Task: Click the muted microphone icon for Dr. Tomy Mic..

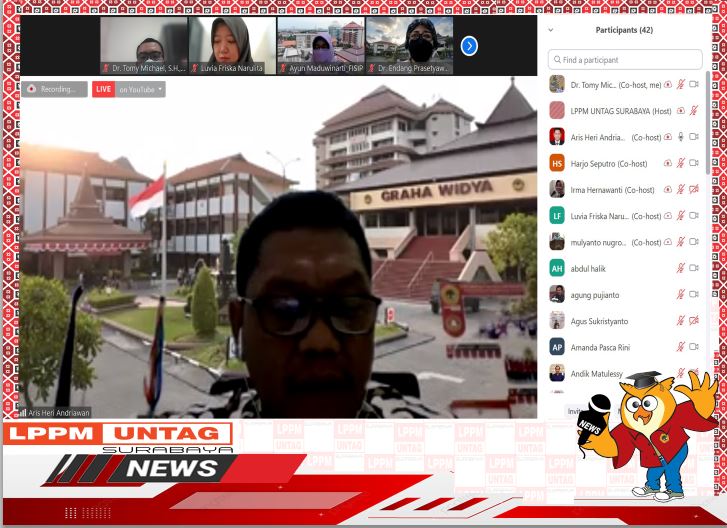Action: click(x=681, y=84)
